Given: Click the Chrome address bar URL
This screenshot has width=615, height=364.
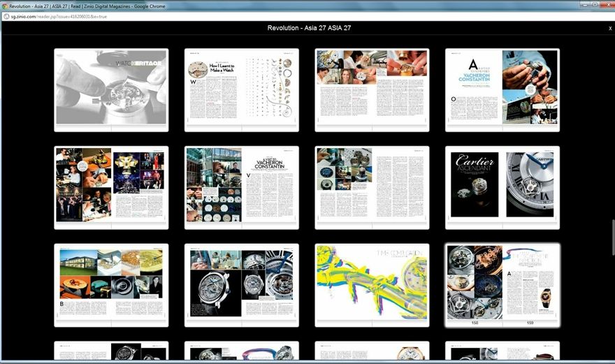Looking at the screenshot, I should pyautogui.click(x=59, y=17).
